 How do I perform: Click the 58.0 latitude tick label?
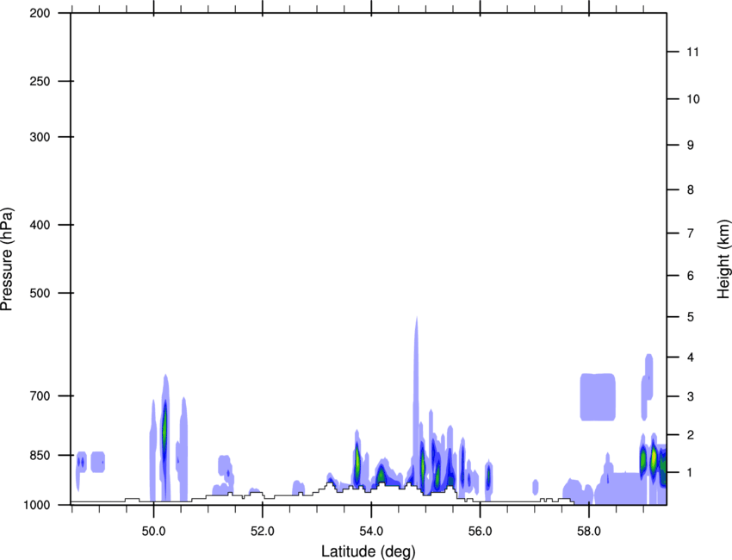(589, 532)
